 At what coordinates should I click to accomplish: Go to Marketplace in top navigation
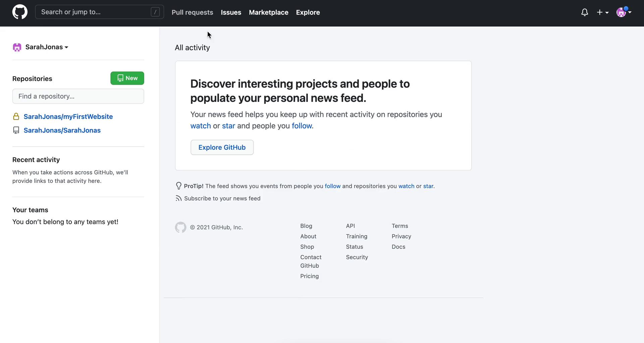coord(268,12)
